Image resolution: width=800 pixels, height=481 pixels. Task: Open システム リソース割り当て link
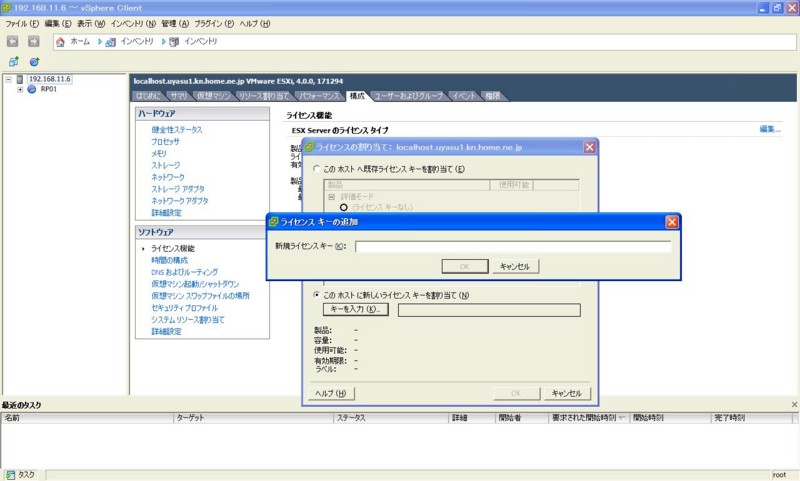[187, 319]
